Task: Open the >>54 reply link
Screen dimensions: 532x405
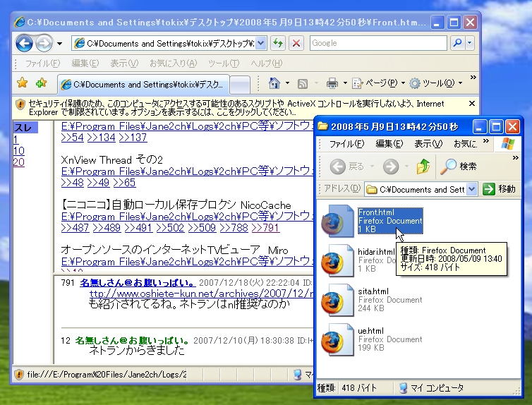Action: [x=72, y=138]
